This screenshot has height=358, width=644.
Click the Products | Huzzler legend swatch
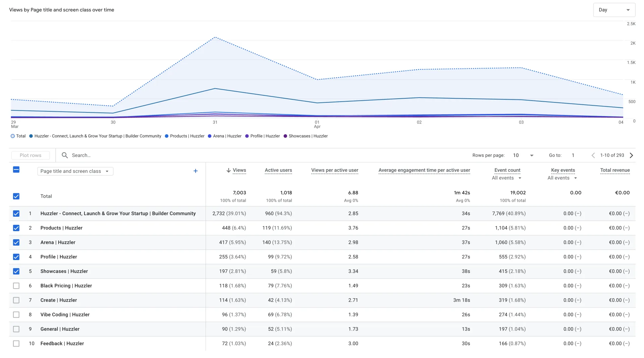166,136
